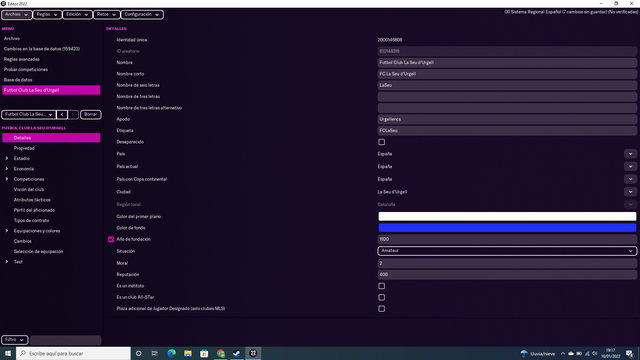
Task: Open the Ciudad dropdown
Action: tap(630, 192)
